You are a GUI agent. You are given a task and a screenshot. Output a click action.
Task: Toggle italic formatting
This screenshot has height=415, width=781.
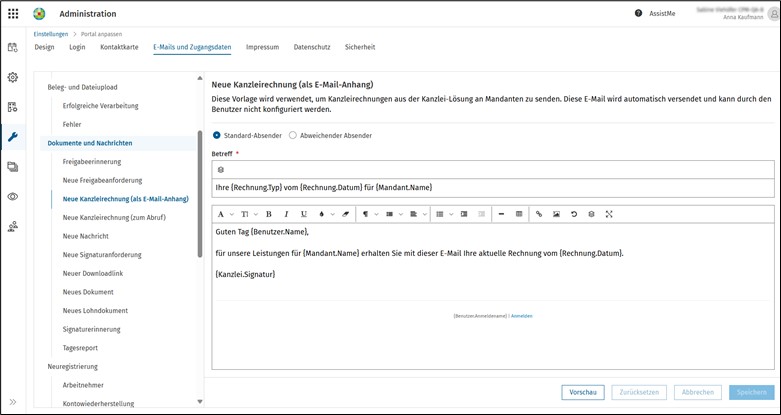(286, 214)
